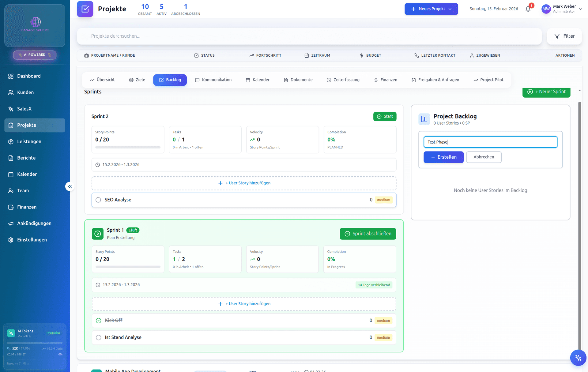Collapse the sidebar with the chevron
Screen dimensions: 588x372
70,186
